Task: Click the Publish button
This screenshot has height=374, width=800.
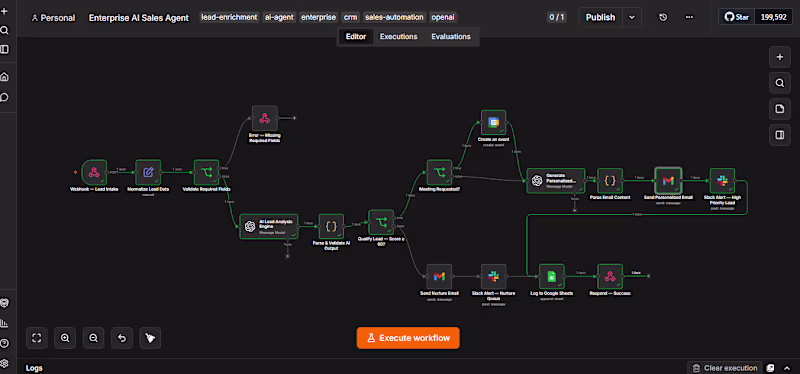Action: point(601,17)
